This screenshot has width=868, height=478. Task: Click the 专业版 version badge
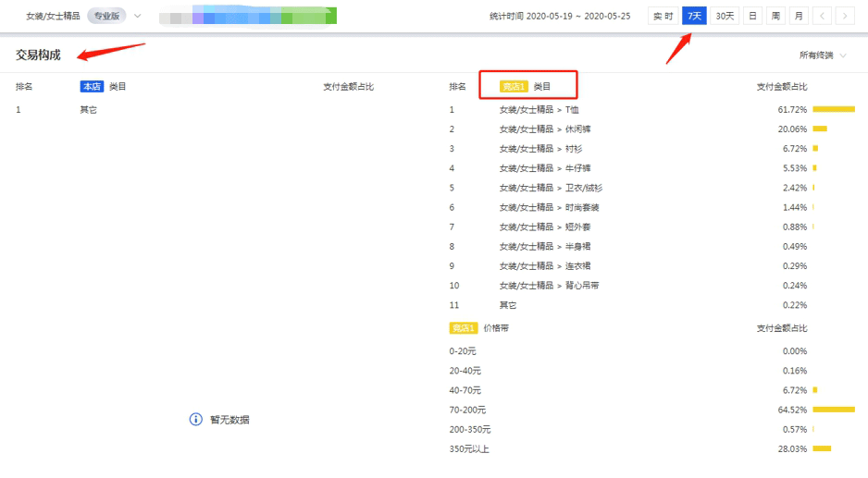106,16
